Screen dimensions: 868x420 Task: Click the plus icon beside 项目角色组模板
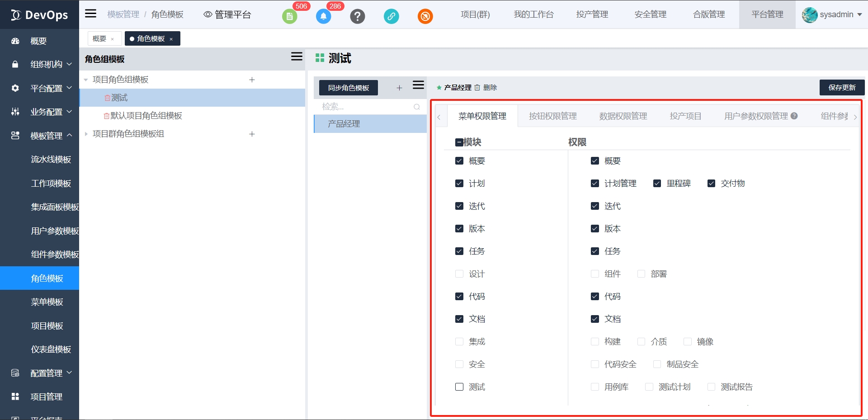coord(252,80)
